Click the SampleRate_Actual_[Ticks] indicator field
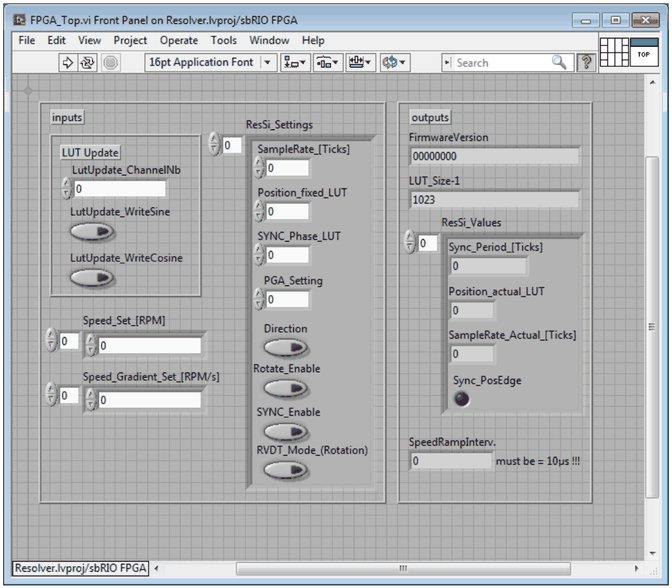This screenshot has width=672, height=588. (472, 354)
